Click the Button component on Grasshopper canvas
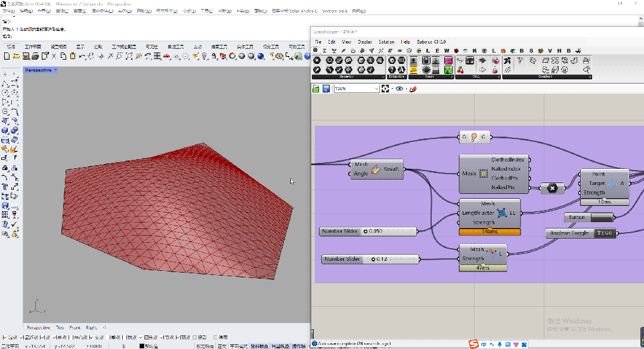 click(589, 218)
